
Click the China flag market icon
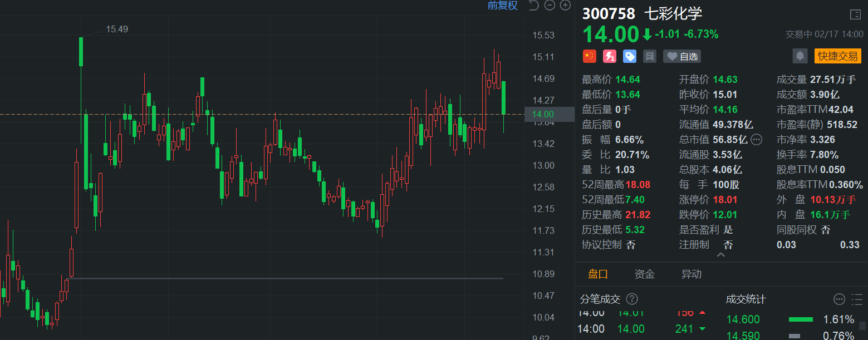pyautogui.click(x=589, y=56)
